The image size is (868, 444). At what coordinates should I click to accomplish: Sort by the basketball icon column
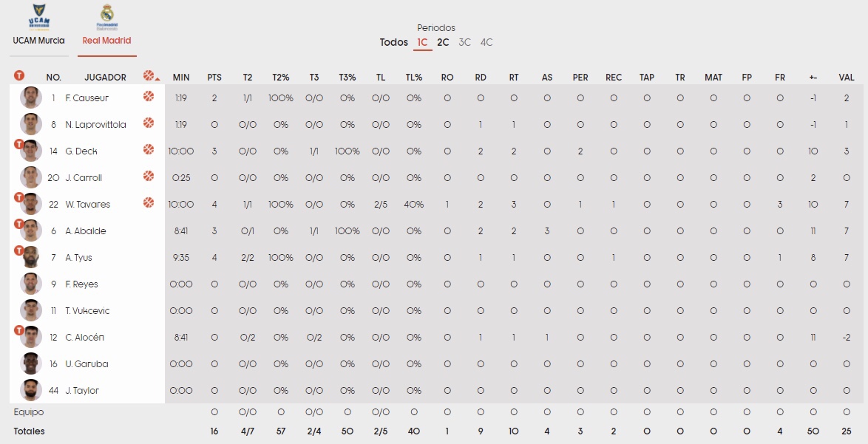coord(150,76)
